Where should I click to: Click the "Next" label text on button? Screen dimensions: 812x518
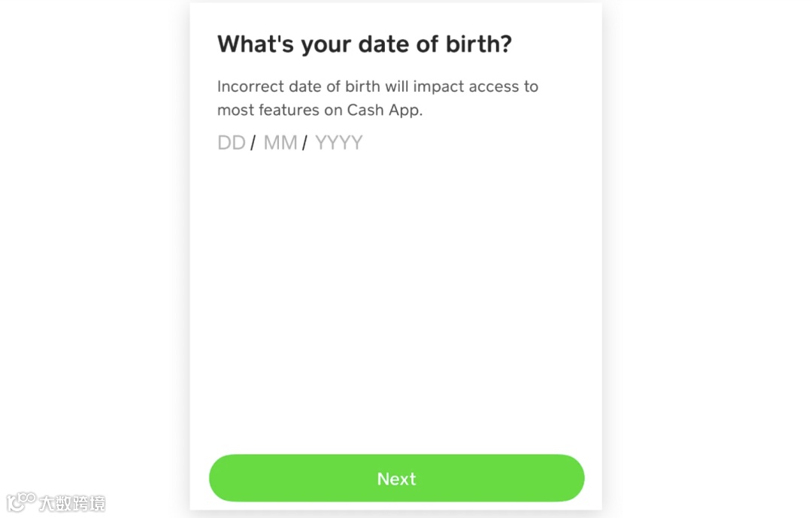tap(396, 479)
